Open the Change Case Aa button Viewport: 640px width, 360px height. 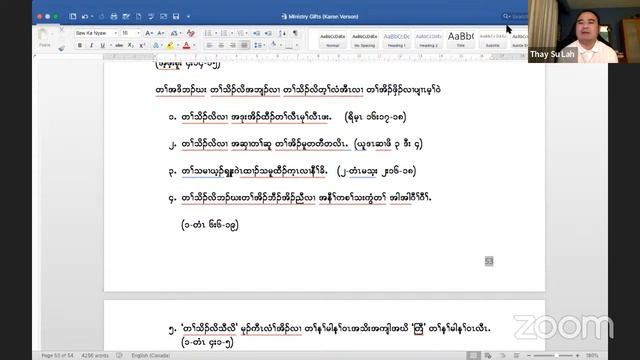[x=175, y=33]
